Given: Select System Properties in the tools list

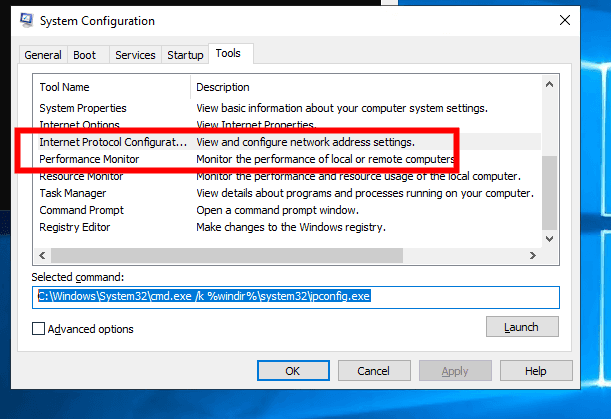Looking at the screenshot, I should coord(83,108).
